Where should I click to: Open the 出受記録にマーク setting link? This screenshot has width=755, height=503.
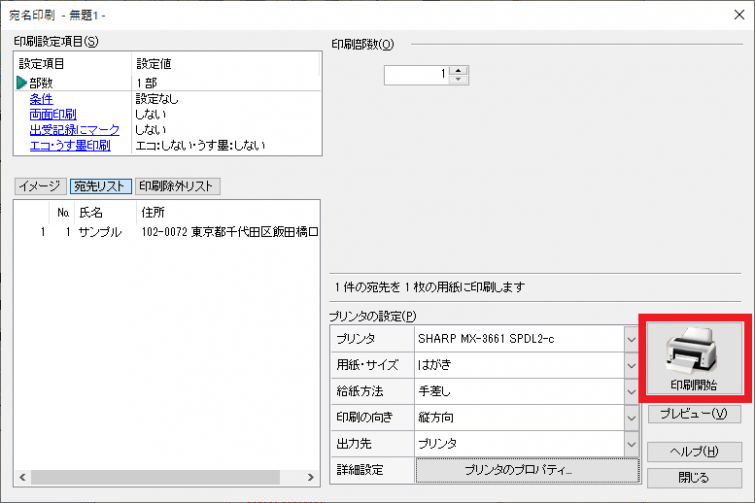(74, 130)
